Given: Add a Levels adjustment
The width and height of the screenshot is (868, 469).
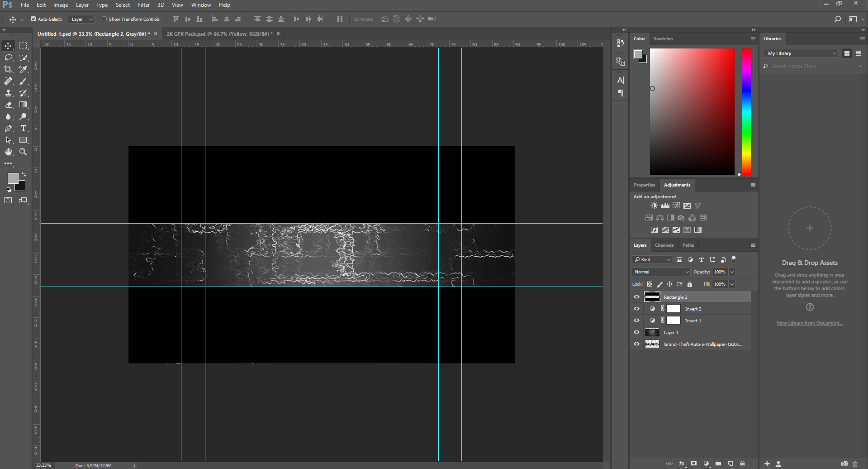Looking at the screenshot, I should coord(665,206).
